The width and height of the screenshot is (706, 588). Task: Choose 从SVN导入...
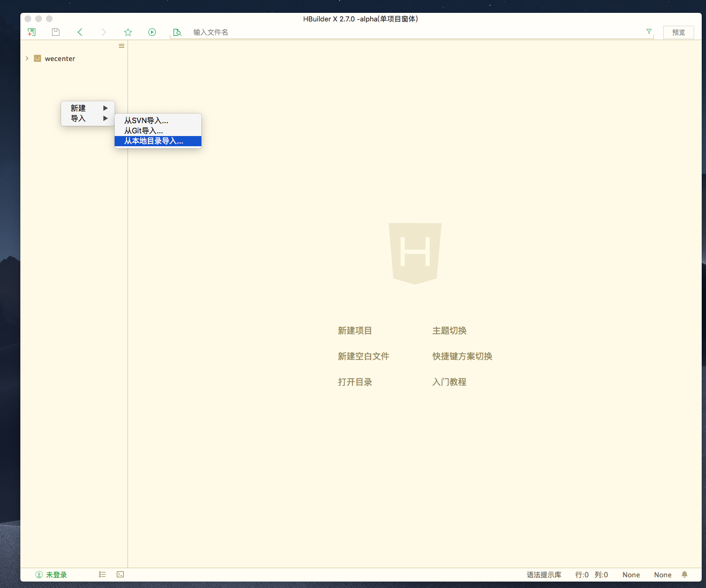158,120
